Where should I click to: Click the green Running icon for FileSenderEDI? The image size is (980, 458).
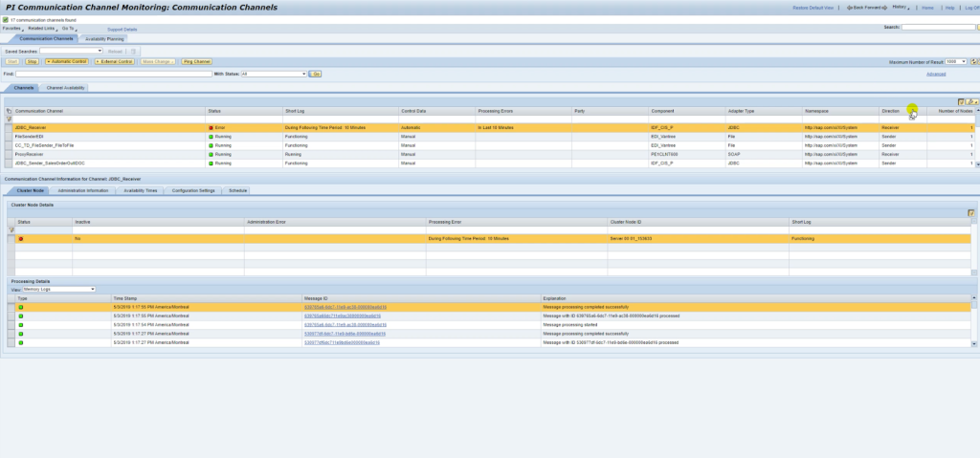(211, 136)
